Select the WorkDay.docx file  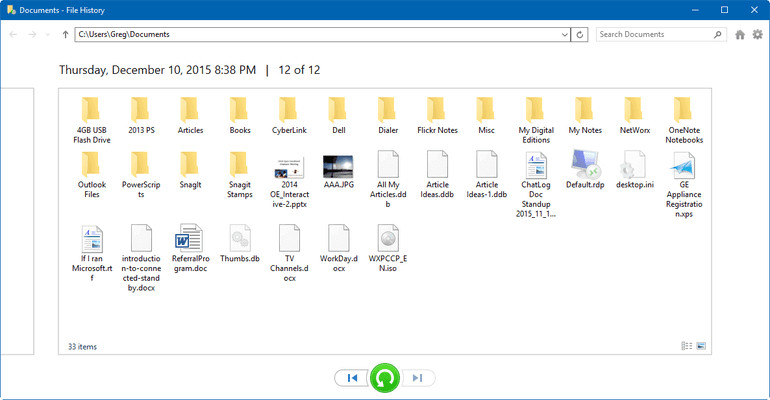[338, 248]
